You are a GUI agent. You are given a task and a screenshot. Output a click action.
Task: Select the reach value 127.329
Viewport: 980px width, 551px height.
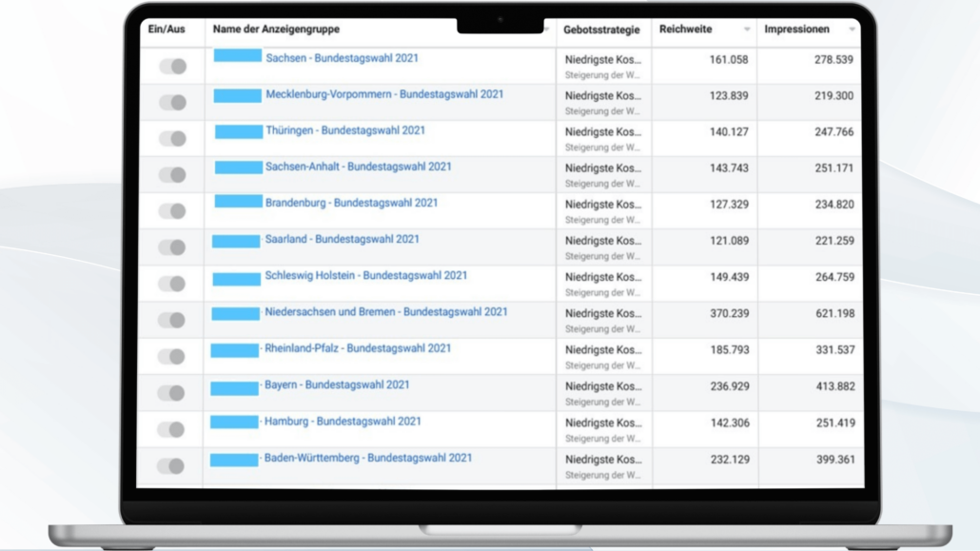(x=729, y=206)
